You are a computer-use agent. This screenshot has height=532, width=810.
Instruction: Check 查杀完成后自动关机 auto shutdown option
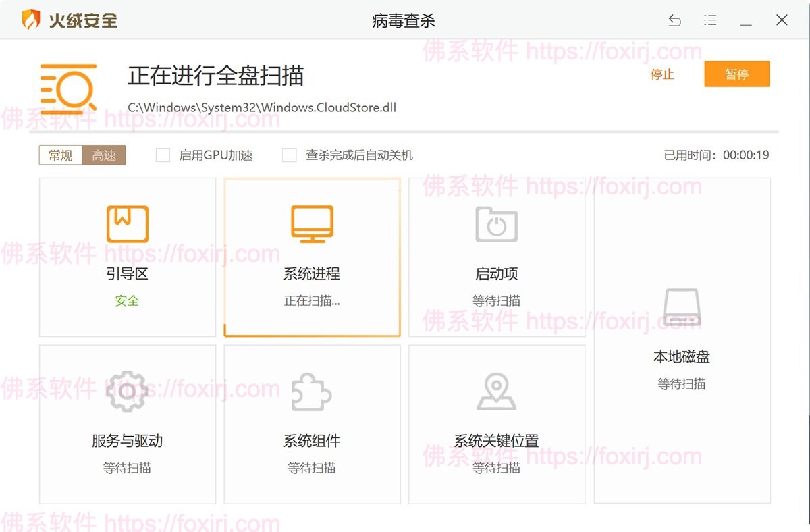(x=289, y=155)
